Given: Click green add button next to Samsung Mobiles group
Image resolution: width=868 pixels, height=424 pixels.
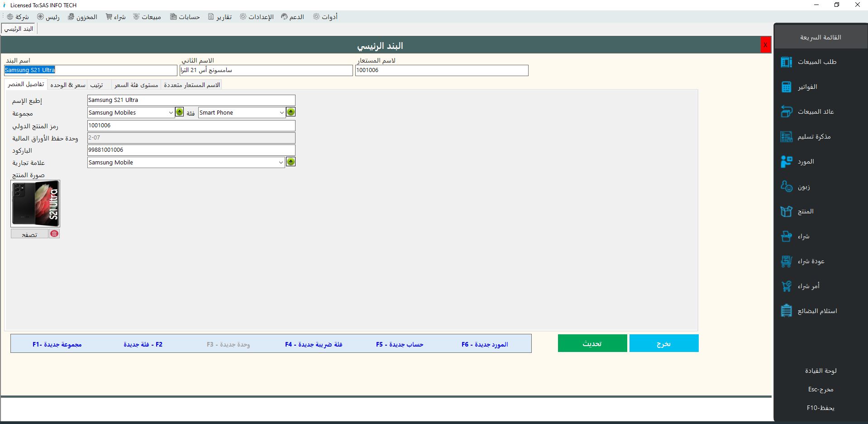Looking at the screenshot, I should pos(180,112).
